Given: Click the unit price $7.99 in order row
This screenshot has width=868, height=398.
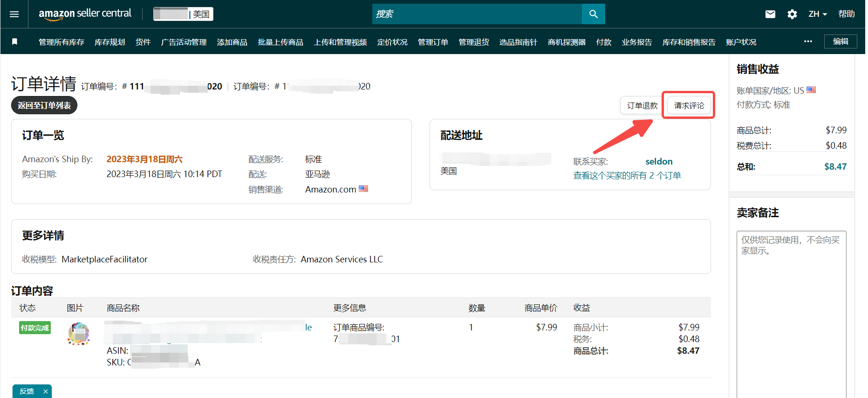Looking at the screenshot, I should [547, 327].
